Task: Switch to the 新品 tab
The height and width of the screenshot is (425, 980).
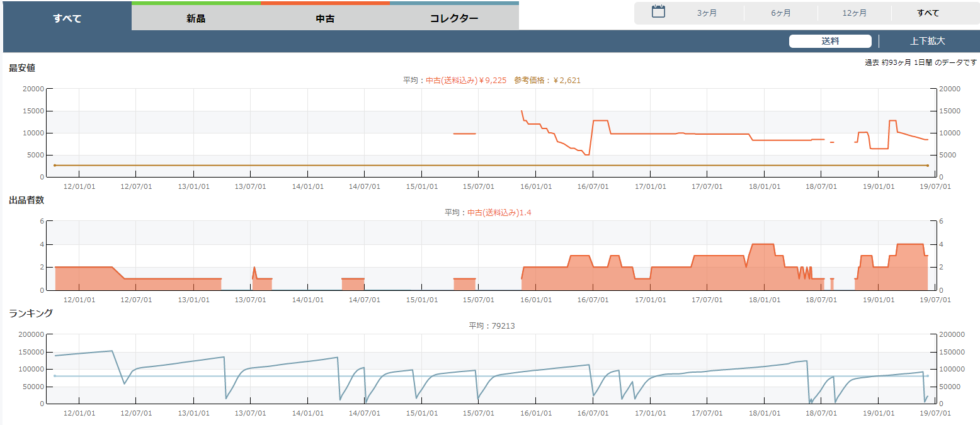Action: tap(196, 18)
